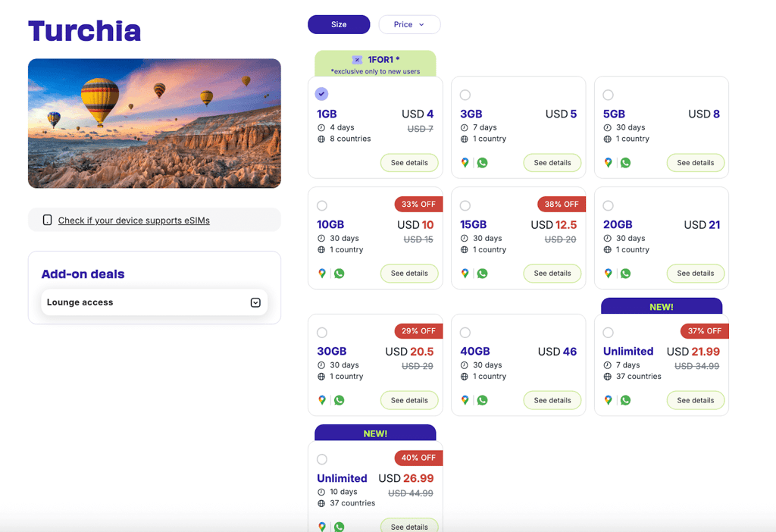Click Google Maps icon on Unlimited 7 days card
The image size is (776, 532).
click(608, 400)
